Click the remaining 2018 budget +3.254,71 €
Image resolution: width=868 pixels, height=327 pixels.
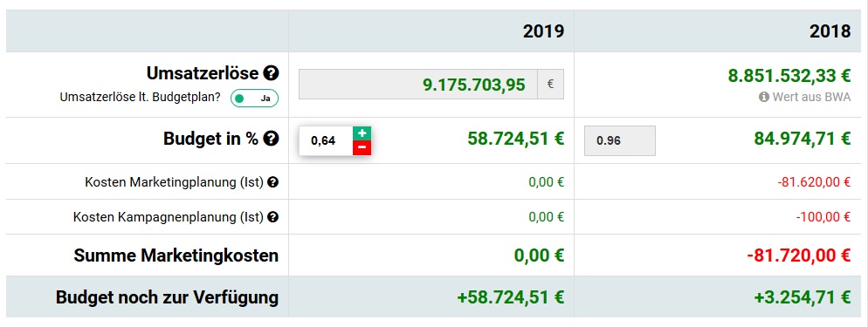[803, 297]
